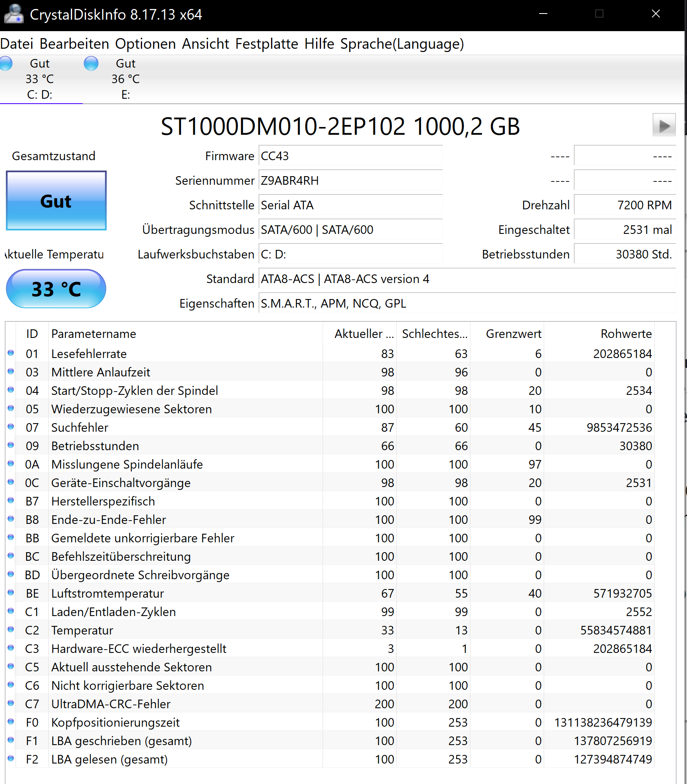Image resolution: width=687 pixels, height=784 pixels.
Task: Click the Seriennummer field Z9ABR4RH
Action: click(x=350, y=180)
